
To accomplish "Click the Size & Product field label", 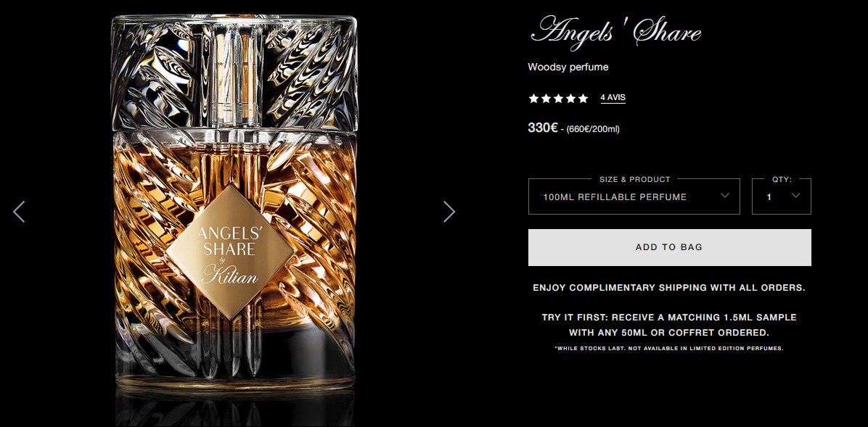I will [634, 179].
